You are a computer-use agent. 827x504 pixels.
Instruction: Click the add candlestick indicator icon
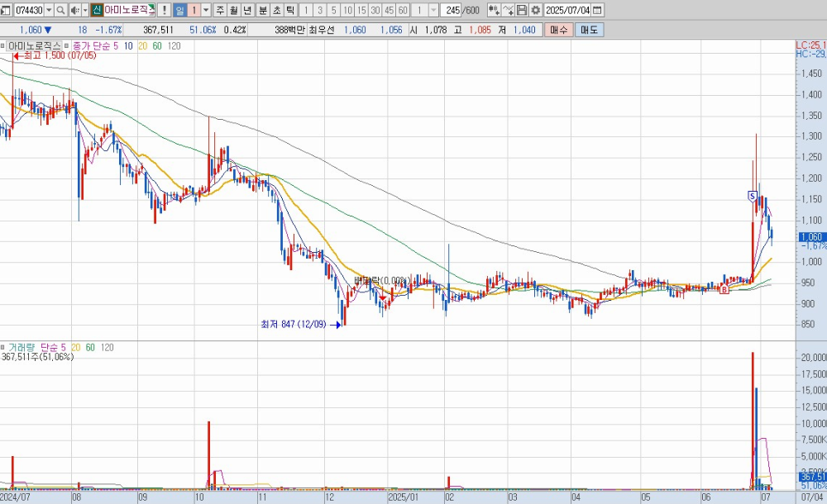(x=494, y=11)
